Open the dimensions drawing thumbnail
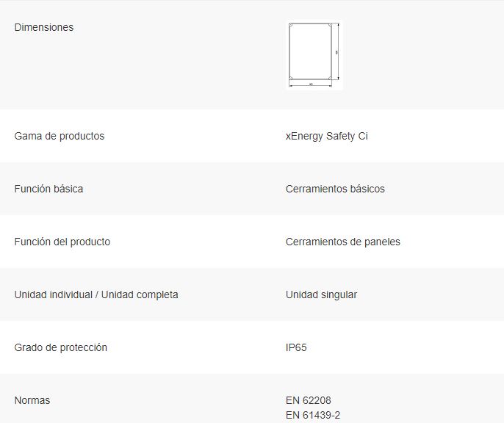 click(314, 54)
